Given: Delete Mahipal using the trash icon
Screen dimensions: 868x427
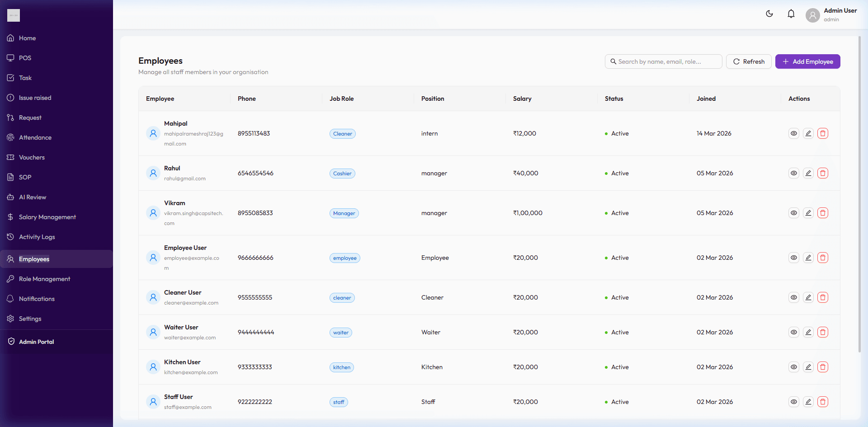Looking at the screenshot, I should pyautogui.click(x=822, y=133).
